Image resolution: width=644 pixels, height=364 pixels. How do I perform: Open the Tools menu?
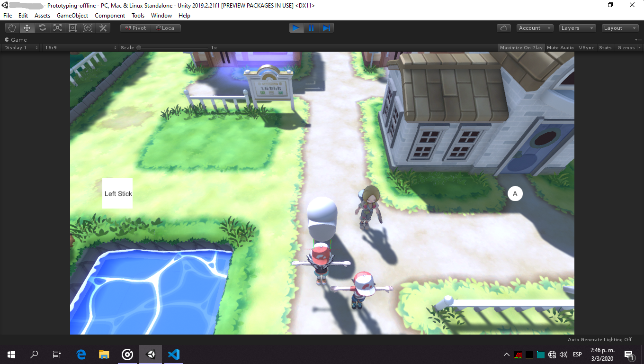138,16
